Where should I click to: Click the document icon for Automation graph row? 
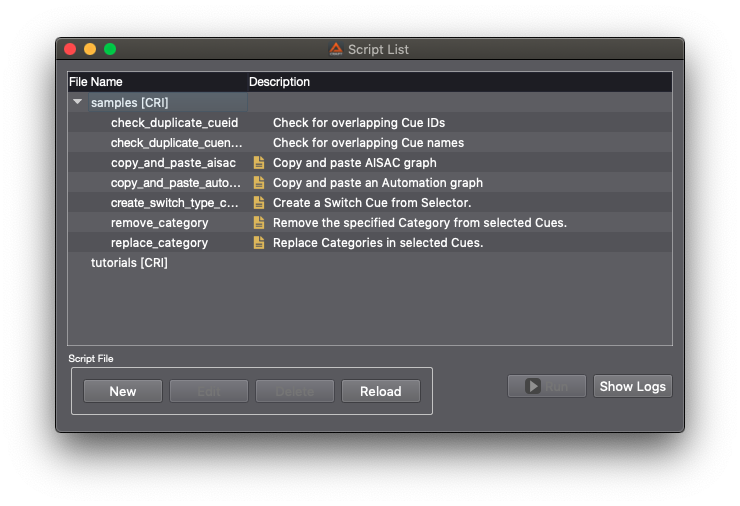(259, 183)
